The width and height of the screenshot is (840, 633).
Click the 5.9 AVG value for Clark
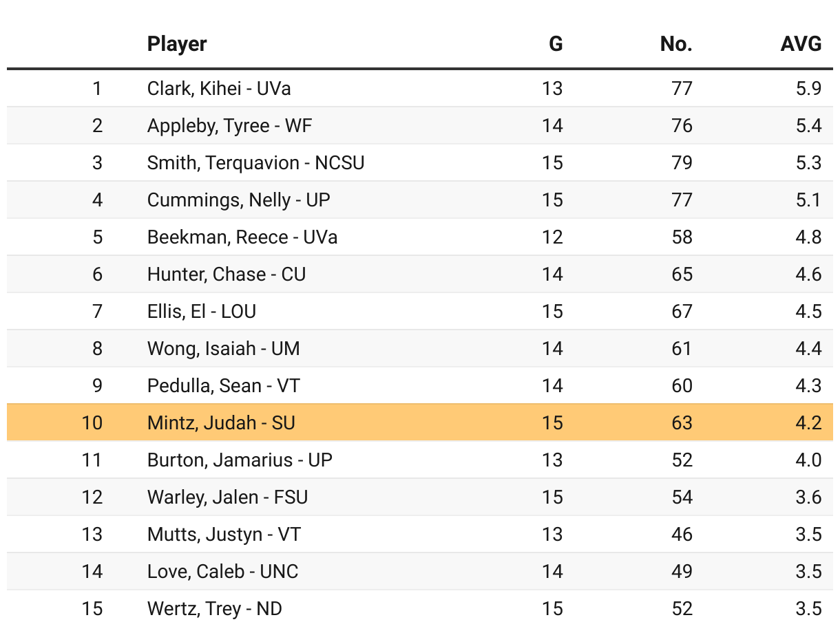808,89
